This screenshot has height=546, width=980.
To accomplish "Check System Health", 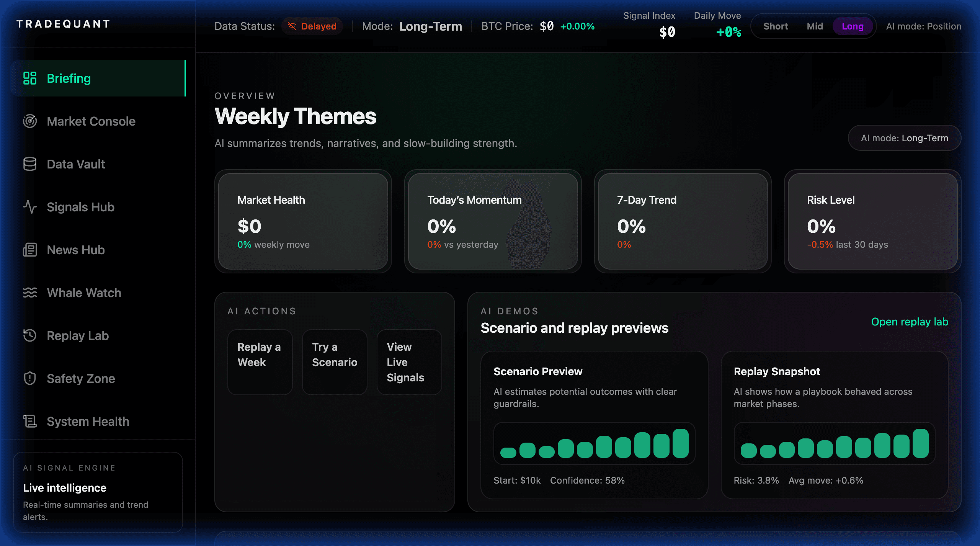I will pos(88,422).
